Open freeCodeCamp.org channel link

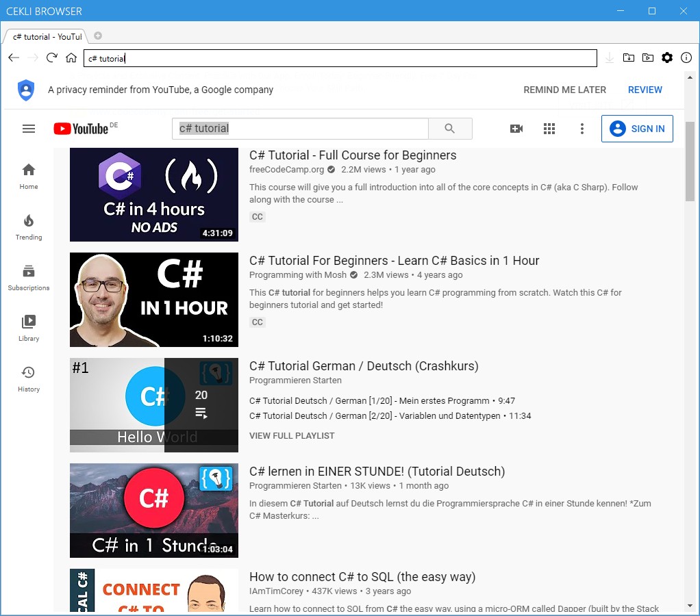point(286,170)
